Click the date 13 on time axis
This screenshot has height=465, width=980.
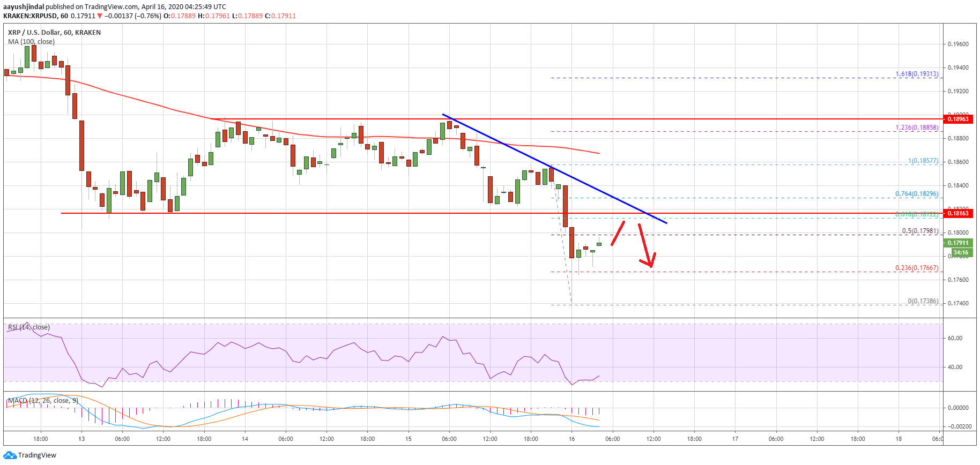(x=81, y=439)
